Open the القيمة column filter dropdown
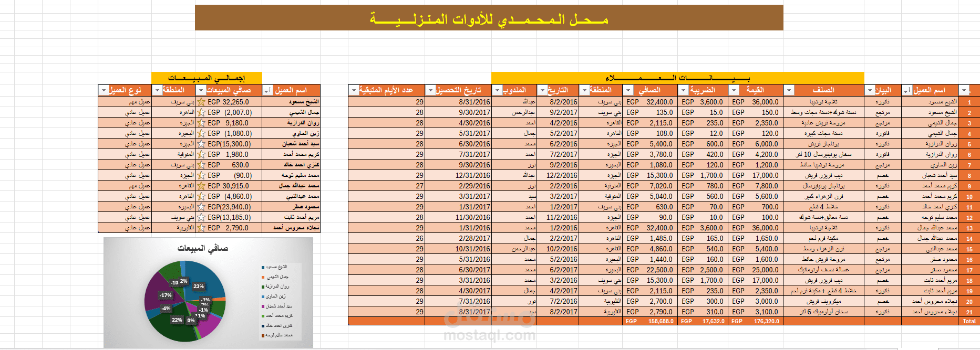 pyautogui.click(x=734, y=91)
